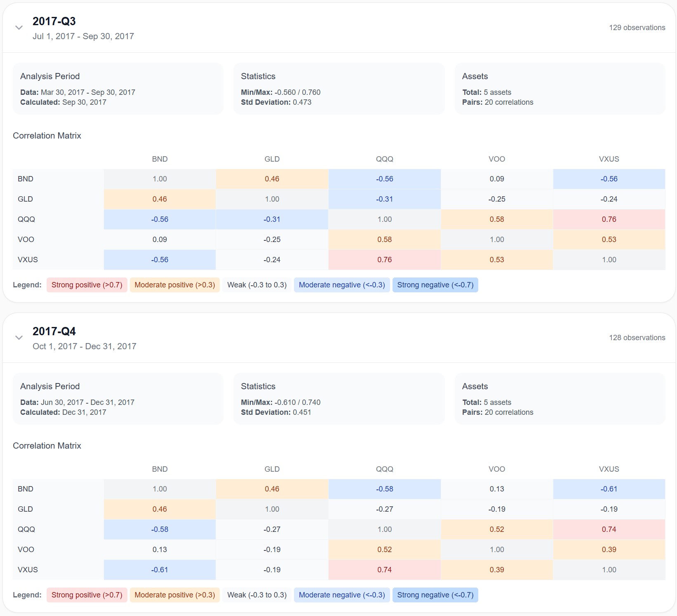Click 'Correlation Matrix' heading in 2017-Q3 section
677x616 pixels.
(47, 136)
